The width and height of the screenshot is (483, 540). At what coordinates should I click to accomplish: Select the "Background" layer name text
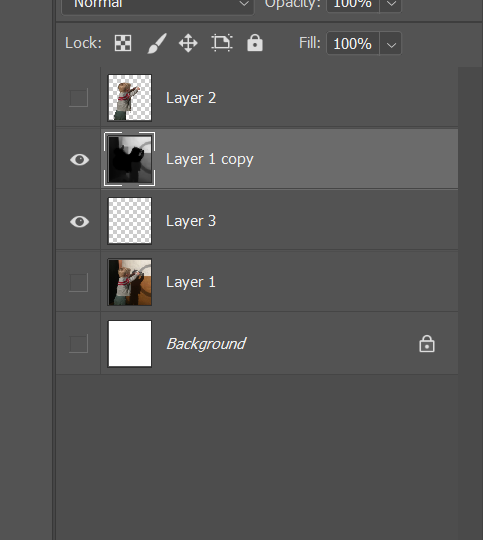point(206,344)
